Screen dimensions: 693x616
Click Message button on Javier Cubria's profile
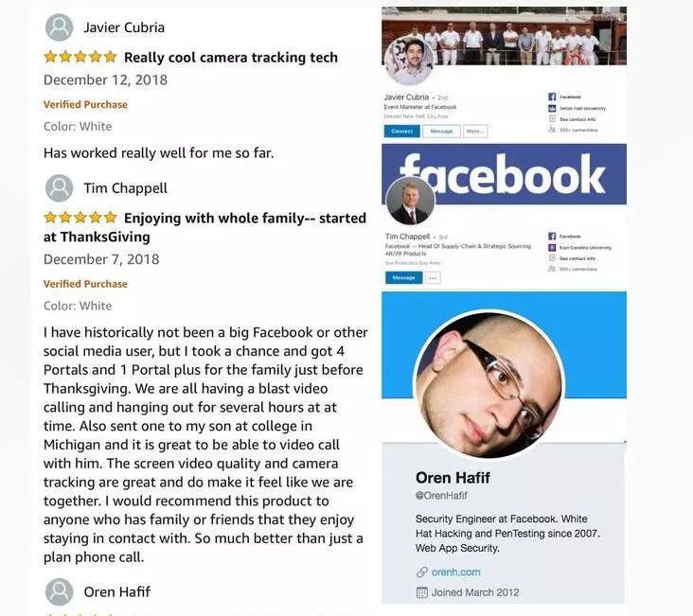(441, 132)
